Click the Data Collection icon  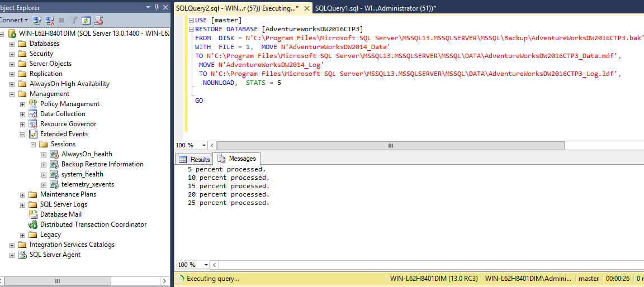[34, 114]
